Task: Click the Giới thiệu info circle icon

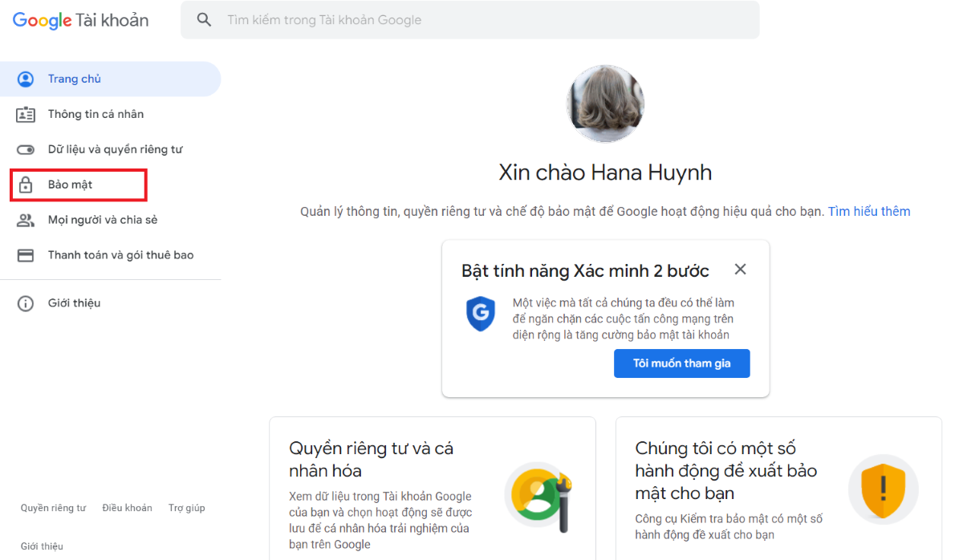Action: 26,303
